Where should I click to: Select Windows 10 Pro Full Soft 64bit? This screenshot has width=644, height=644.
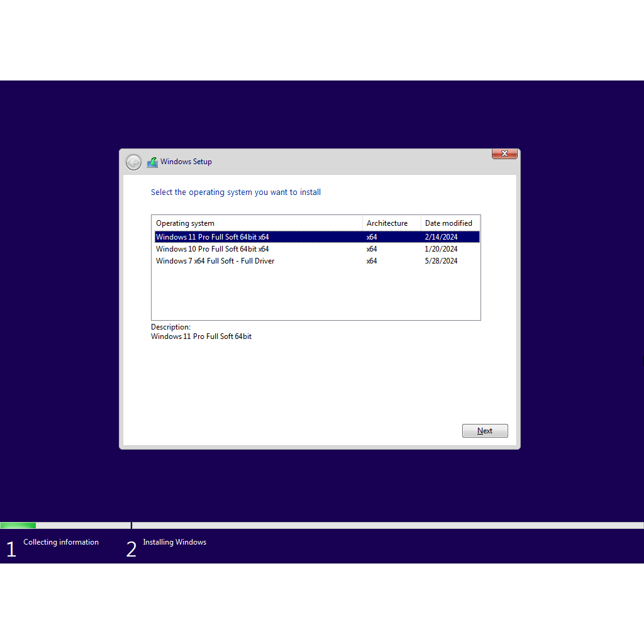212,249
